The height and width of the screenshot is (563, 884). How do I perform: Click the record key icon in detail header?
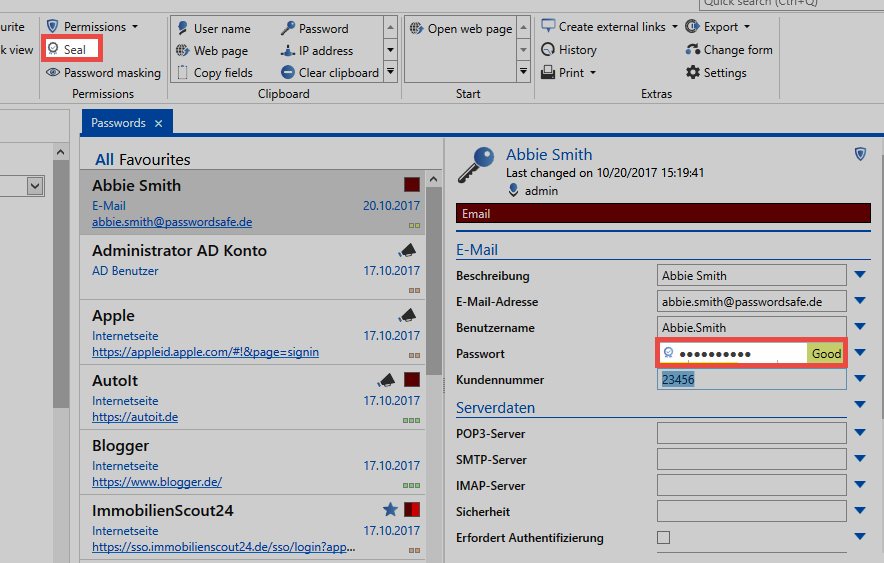[476, 165]
